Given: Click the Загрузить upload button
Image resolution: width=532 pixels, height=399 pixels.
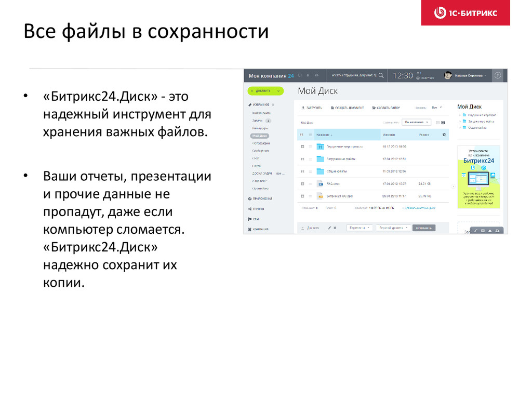Looking at the screenshot, I should 312,108.
